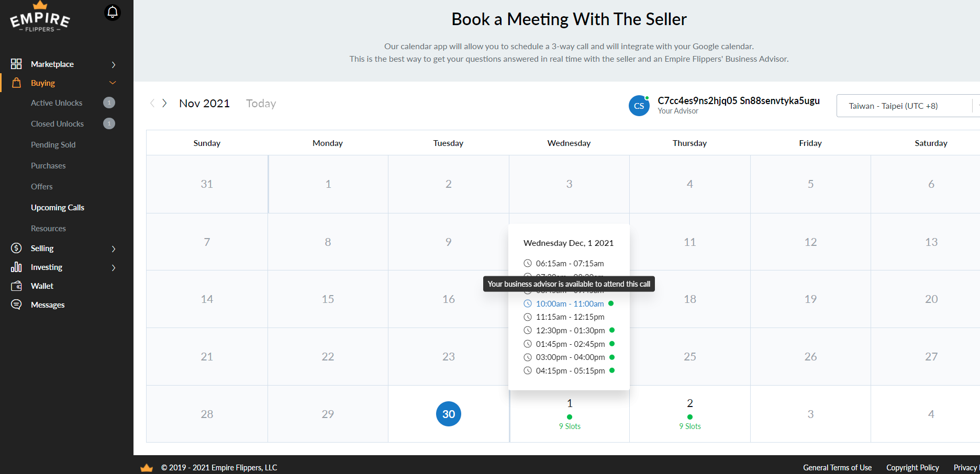Click day 26 in the calendar
The height and width of the screenshot is (474, 980).
tap(810, 356)
